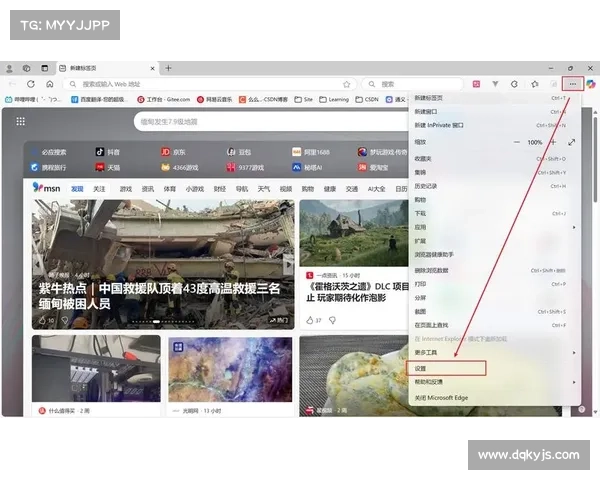Open the Workspaces icon beside the profile icon
Viewport: 600px width, 480px height.
click(26, 69)
